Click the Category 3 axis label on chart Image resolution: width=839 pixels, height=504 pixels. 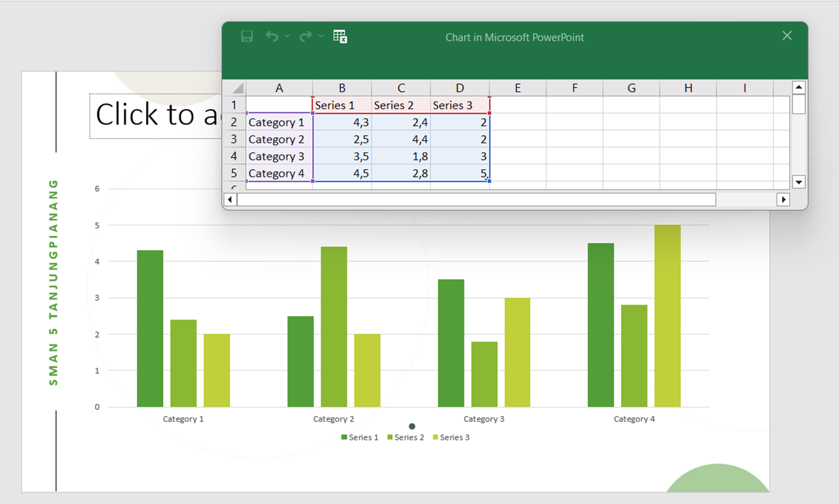[484, 419]
